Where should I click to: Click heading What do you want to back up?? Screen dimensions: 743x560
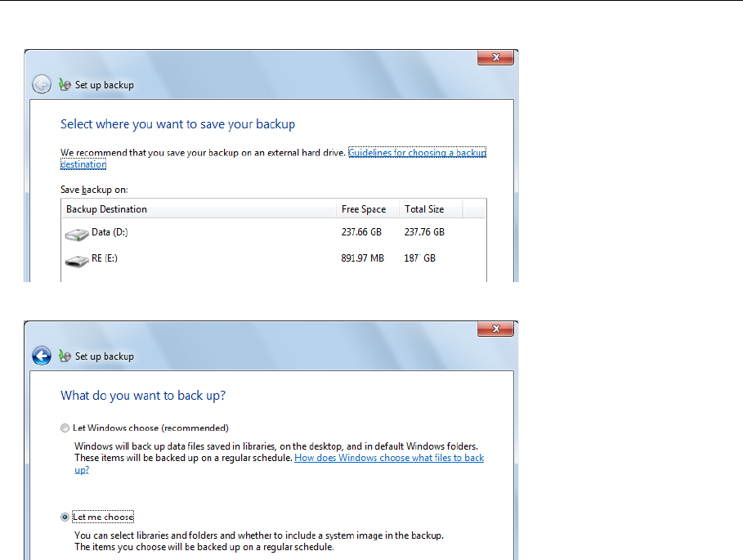pos(143,396)
